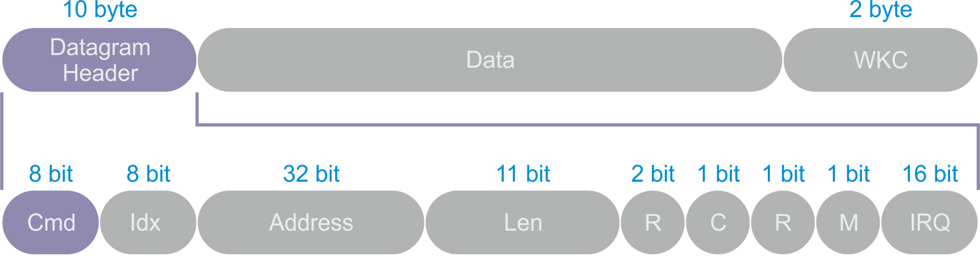Click the 10 byte label
Viewport: 980px width, 256px height.
tap(100, 10)
